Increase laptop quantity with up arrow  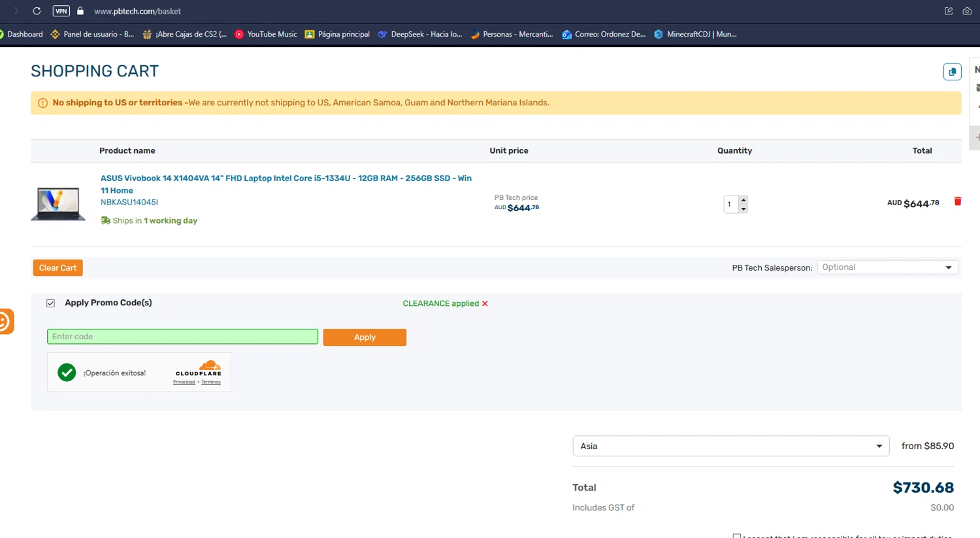(743, 200)
